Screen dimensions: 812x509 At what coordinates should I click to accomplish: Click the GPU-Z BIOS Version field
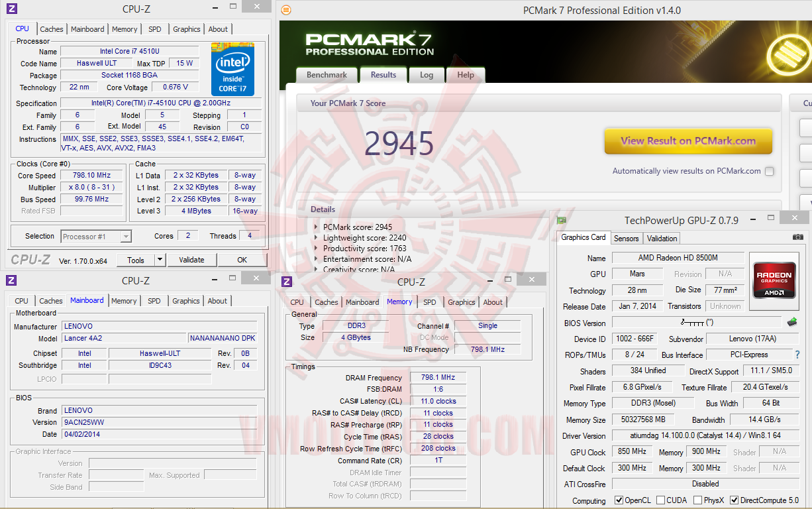[x=697, y=323]
